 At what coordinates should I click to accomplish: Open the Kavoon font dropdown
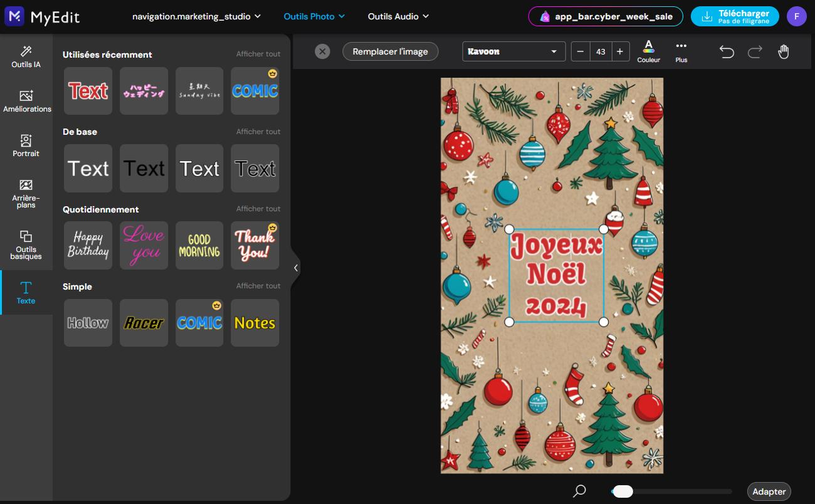pos(513,51)
